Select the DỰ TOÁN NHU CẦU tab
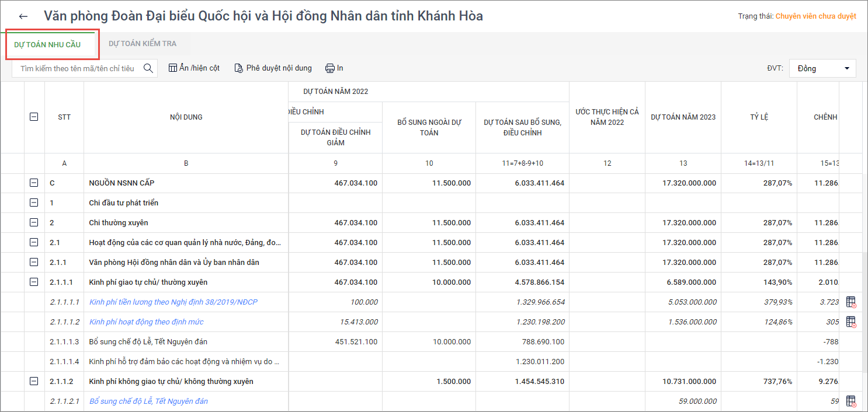 47,45
